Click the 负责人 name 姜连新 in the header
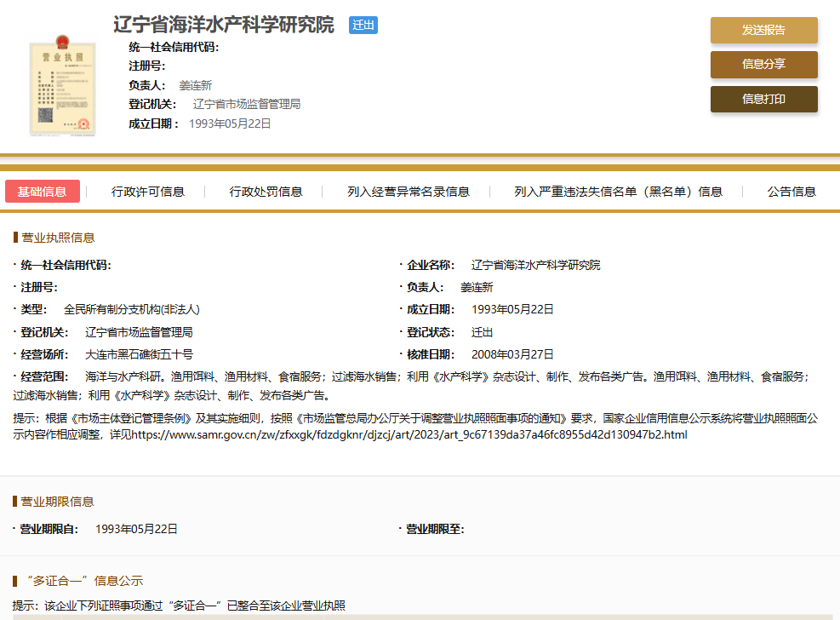This screenshot has height=620, width=840. [195, 85]
